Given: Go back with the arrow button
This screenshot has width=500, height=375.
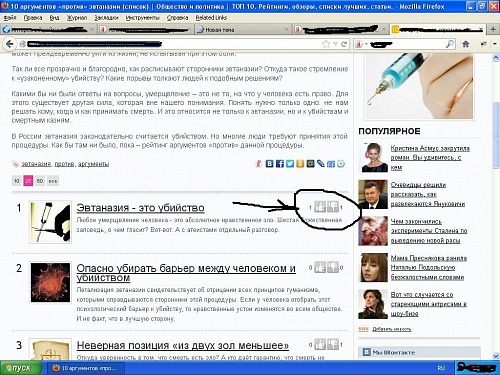Looking at the screenshot, I should coord(10,44).
